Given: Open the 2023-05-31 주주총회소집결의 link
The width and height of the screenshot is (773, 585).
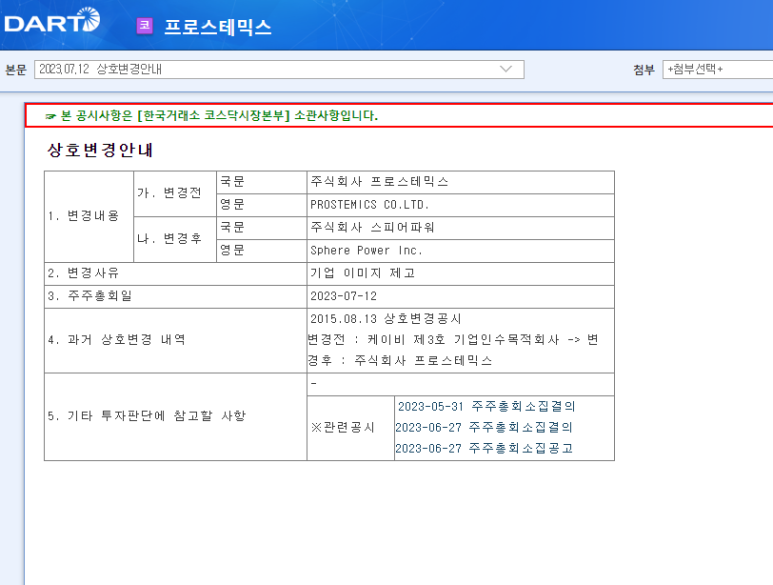Looking at the screenshot, I should [x=487, y=407].
